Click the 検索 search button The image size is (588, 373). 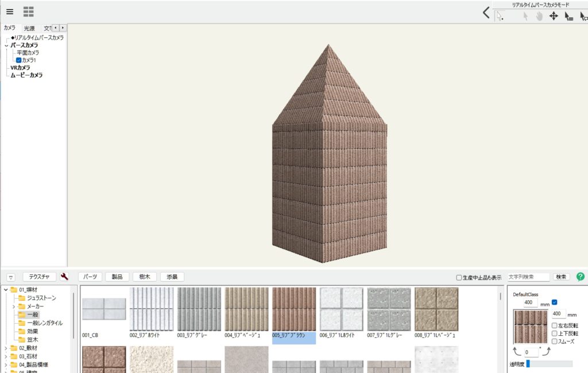561,277
